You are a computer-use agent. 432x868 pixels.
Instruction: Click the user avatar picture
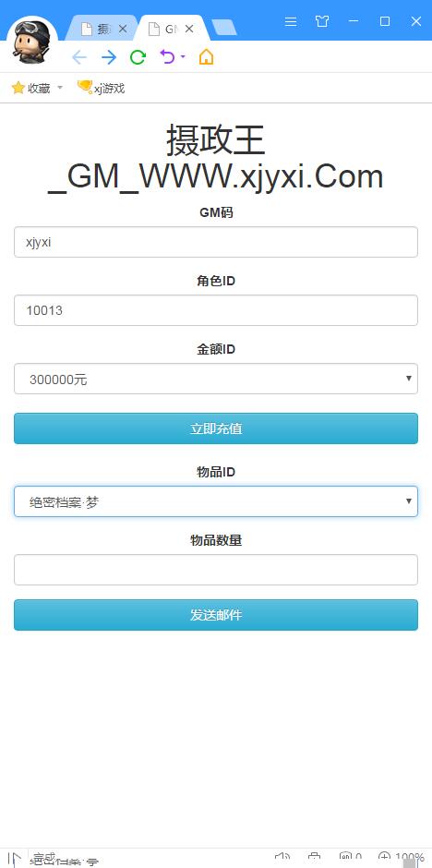click(x=32, y=42)
